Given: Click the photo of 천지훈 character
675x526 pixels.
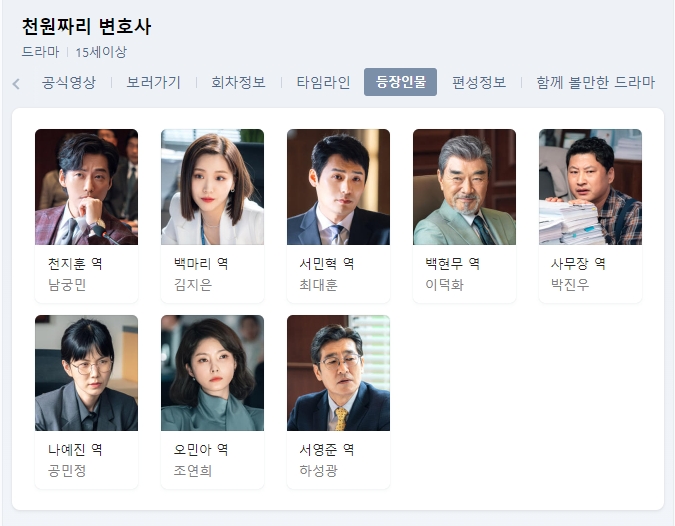Looking at the screenshot, I should coord(87,187).
